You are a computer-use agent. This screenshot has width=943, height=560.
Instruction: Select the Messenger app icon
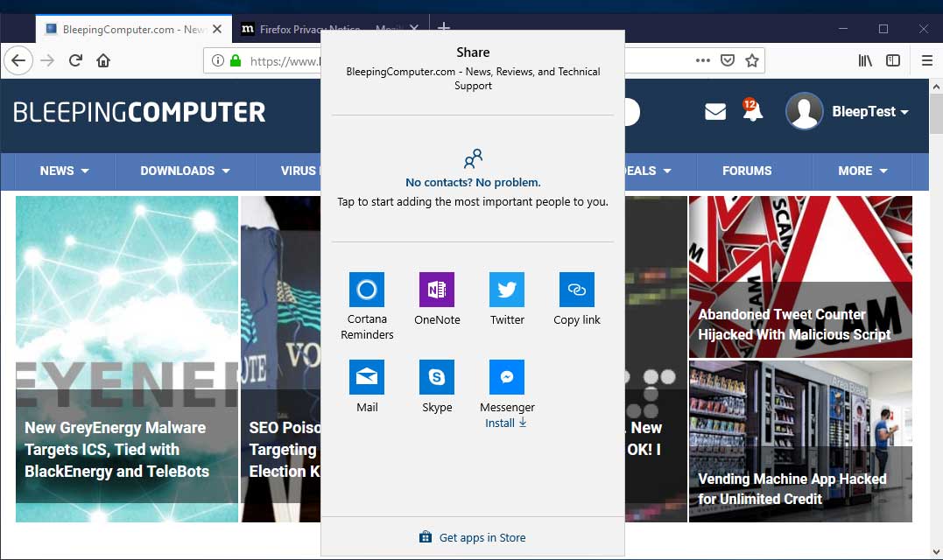point(507,377)
